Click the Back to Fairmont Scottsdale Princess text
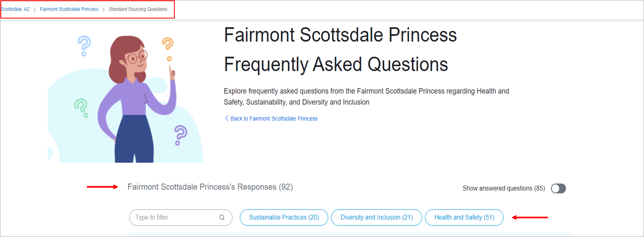This screenshot has width=644, height=237. [274, 119]
